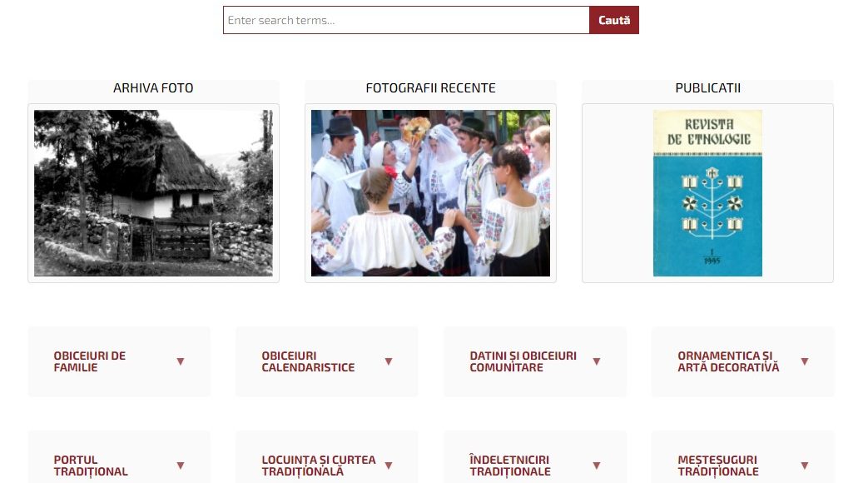Viewport: 868px width, 483px height.
Task: Expand Portul Tradițional arrow
Action: [181, 466]
